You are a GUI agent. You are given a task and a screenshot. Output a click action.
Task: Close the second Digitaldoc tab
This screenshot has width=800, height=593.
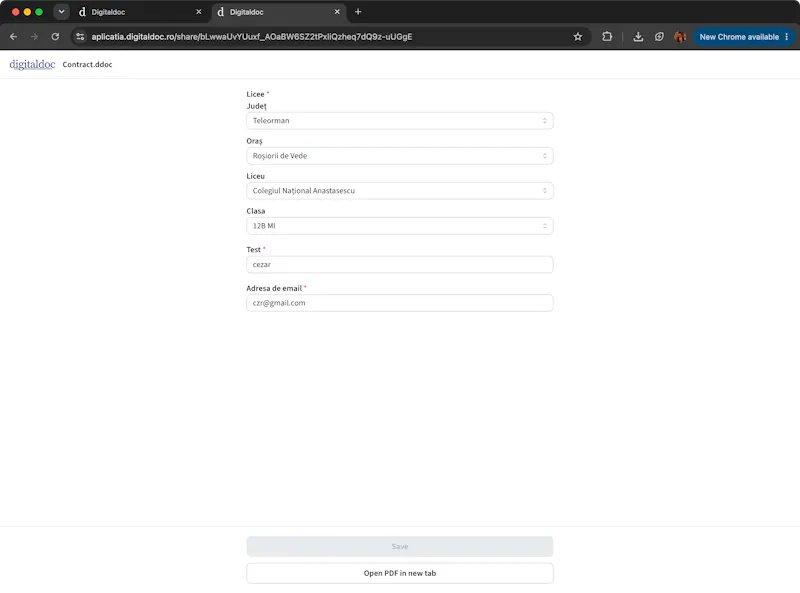[x=337, y=12]
